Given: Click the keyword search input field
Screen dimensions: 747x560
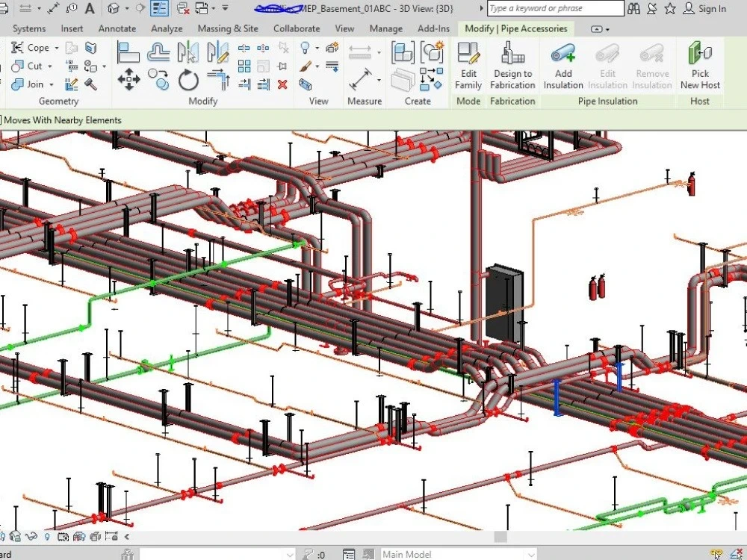Looking at the screenshot, I should point(556,8).
